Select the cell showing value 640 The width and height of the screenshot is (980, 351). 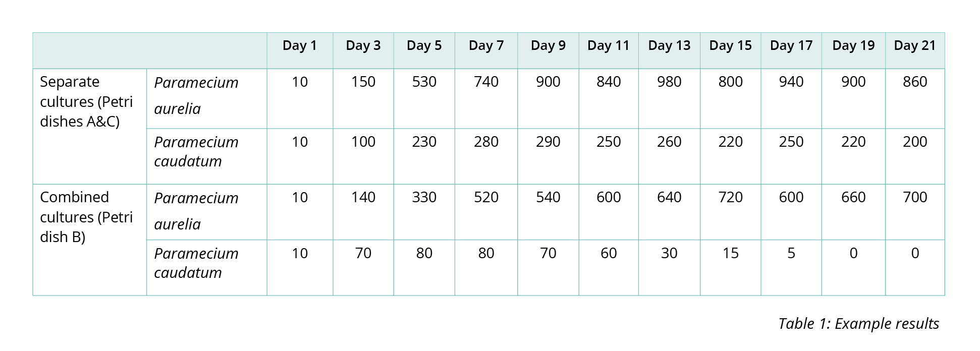(x=669, y=197)
